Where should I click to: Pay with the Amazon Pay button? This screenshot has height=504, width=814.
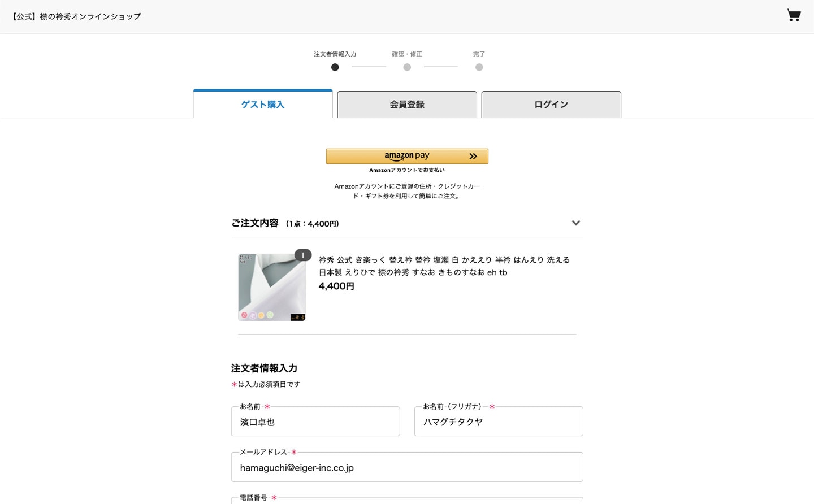407,156
